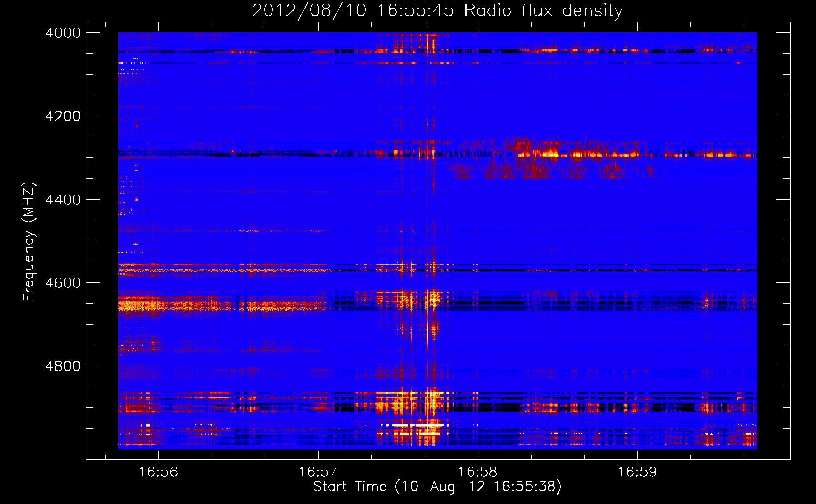Click the 16:57 time tick label

click(x=318, y=472)
